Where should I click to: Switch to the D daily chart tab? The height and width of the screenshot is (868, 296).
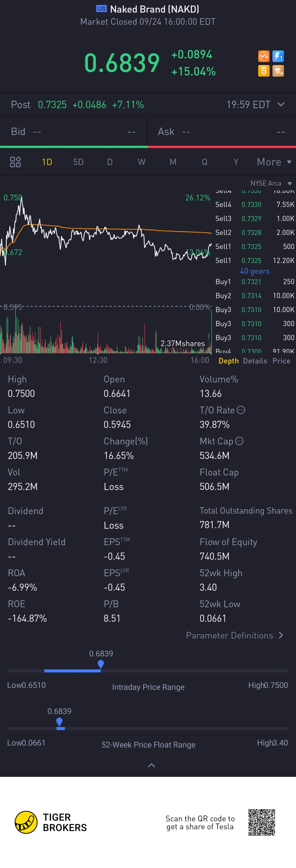click(110, 162)
